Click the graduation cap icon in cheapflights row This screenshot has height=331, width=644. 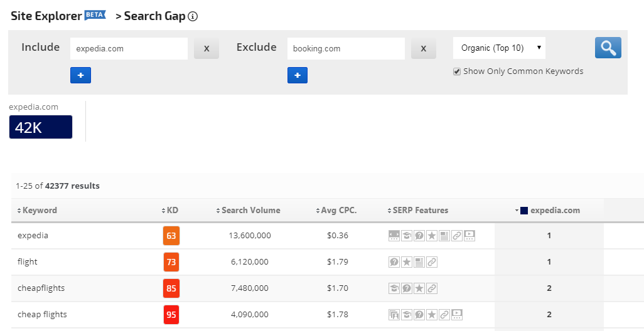394,288
